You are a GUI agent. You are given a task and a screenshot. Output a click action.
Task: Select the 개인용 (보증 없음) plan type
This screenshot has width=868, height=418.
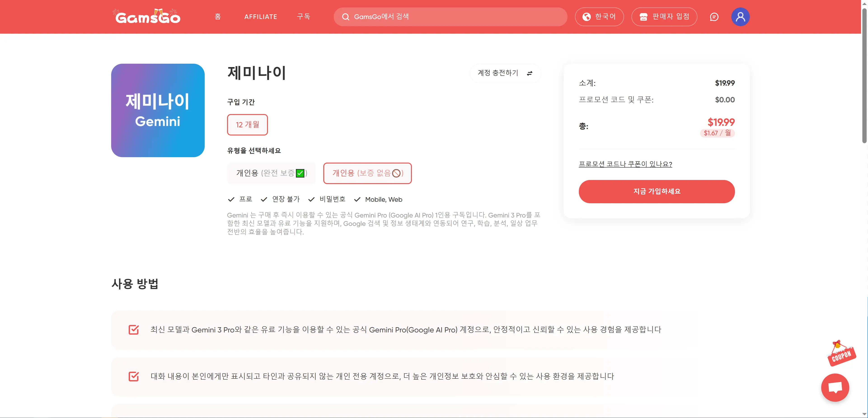(x=367, y=173)
